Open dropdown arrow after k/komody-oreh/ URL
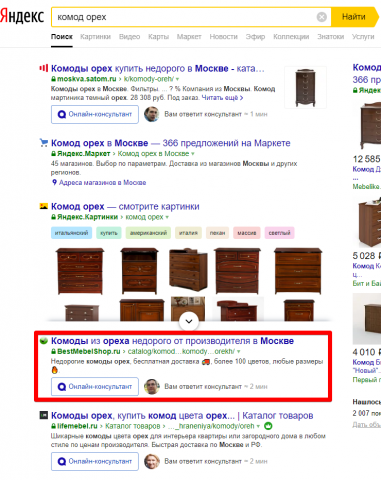The height and width of the screenshot is (480, 381). coord(177,79)
